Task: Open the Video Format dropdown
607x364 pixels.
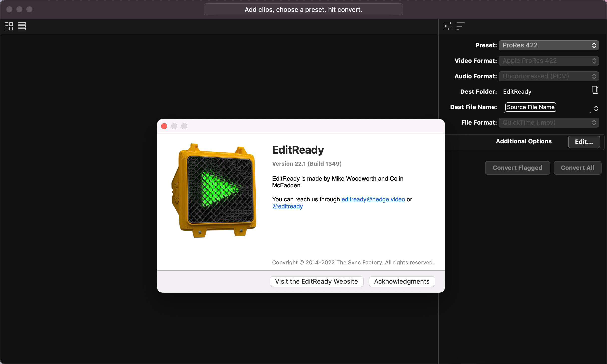Action: [x=549, y=61]
